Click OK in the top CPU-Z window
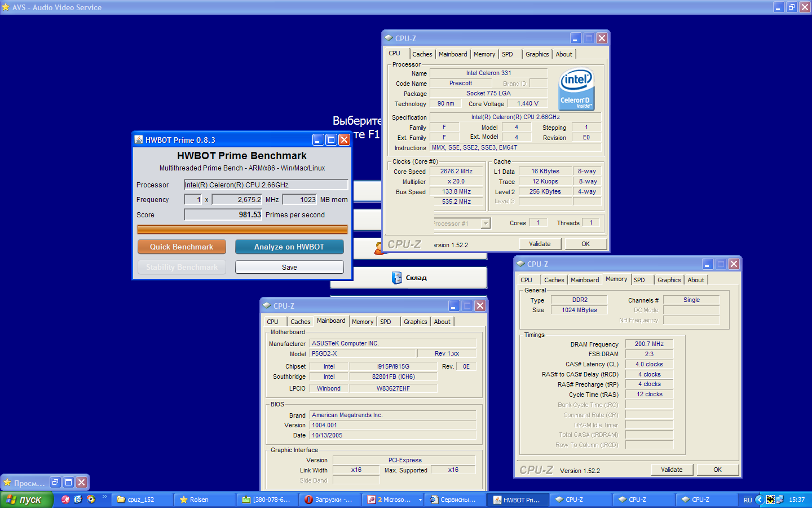Screen dimensions: 812x508 [585, 244]
